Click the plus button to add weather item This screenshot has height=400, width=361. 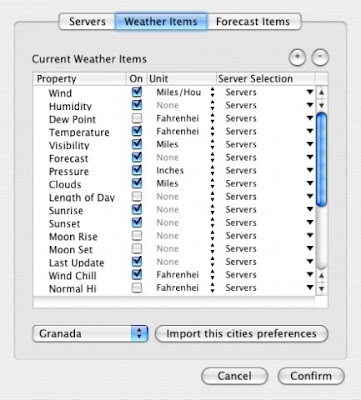[x=297, y=58]
